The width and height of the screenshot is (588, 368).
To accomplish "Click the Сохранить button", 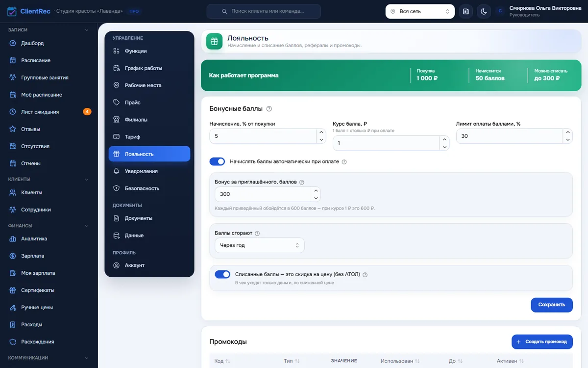I will (x=552, y=305).
